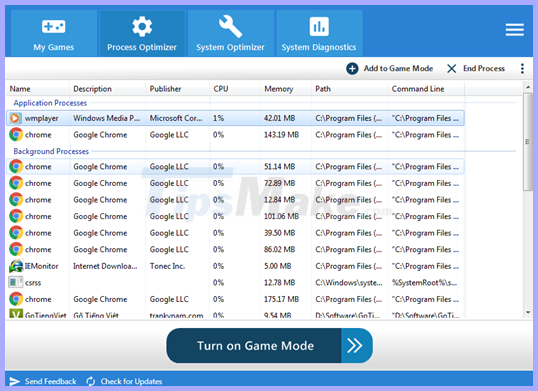This screenshot has width=538, height=391.
Task: Click the bar chart Diagnostics icon
Action: tap(319, 26)
